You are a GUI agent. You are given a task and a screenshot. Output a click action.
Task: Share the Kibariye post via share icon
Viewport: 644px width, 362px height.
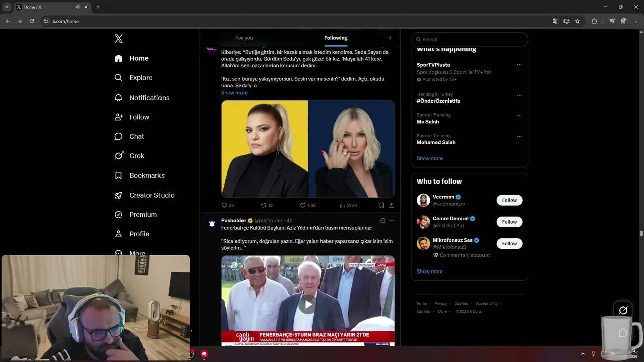[391, 205]
